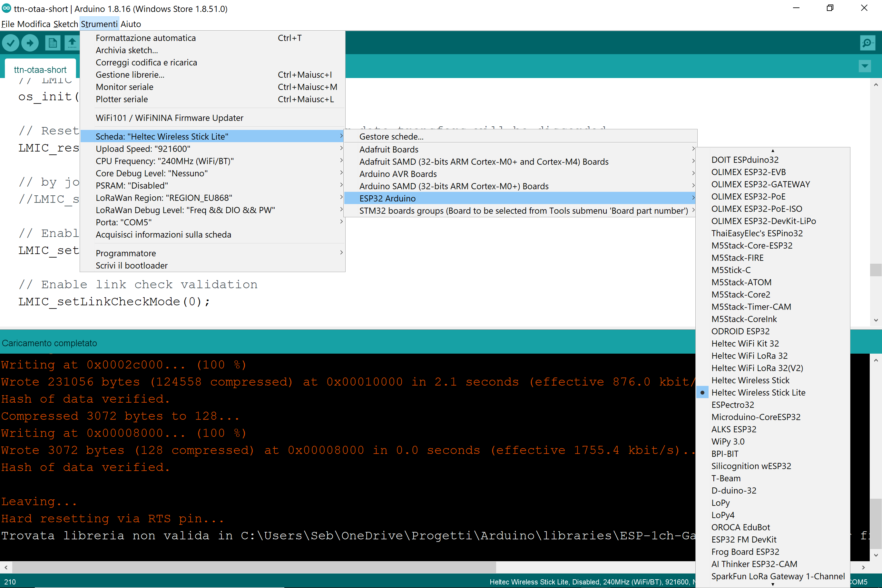Open Monitor seriale
The height and width of the screenshot is (588, 882).
point(212,87)
